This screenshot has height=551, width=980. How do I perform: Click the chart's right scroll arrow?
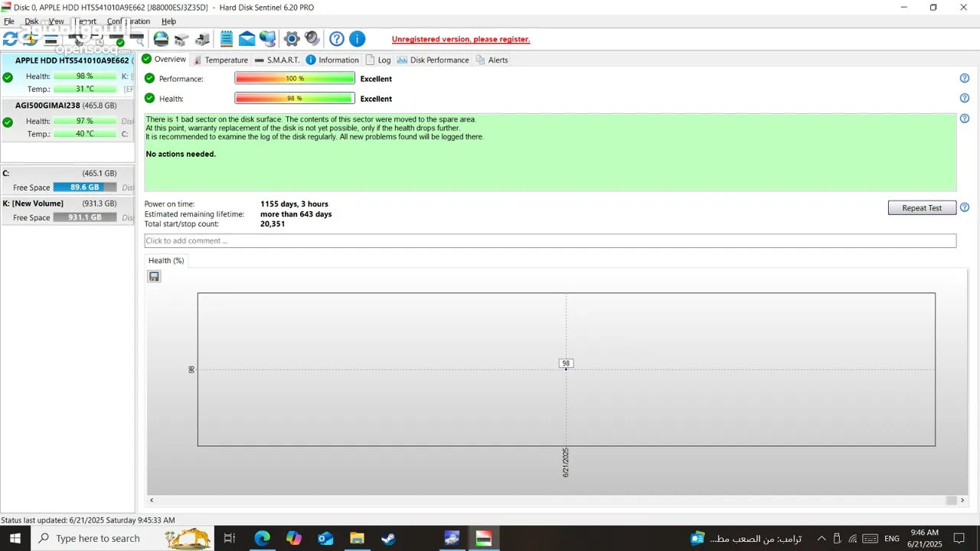963,500
